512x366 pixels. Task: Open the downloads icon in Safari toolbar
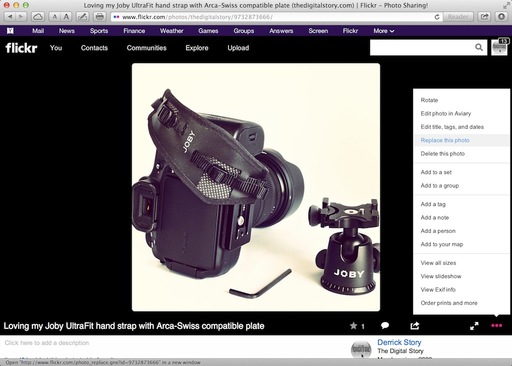(501, 16)
